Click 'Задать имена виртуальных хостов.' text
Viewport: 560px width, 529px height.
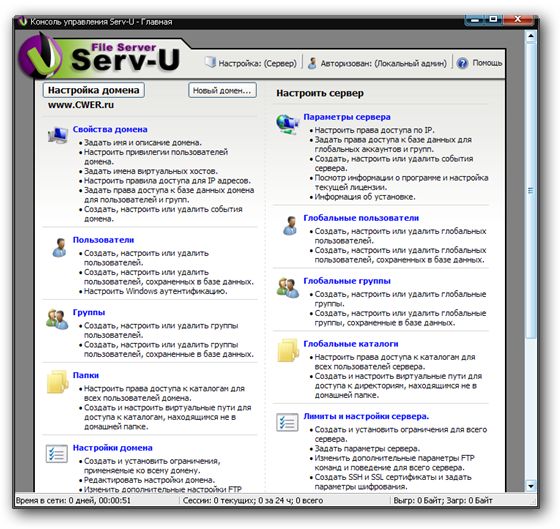coord(151,171)
